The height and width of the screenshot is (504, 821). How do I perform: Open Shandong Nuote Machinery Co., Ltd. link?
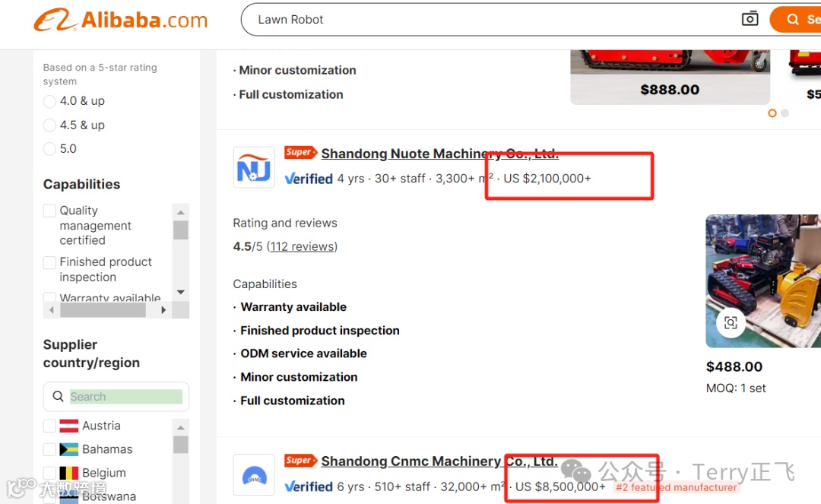tap(440, 154)
